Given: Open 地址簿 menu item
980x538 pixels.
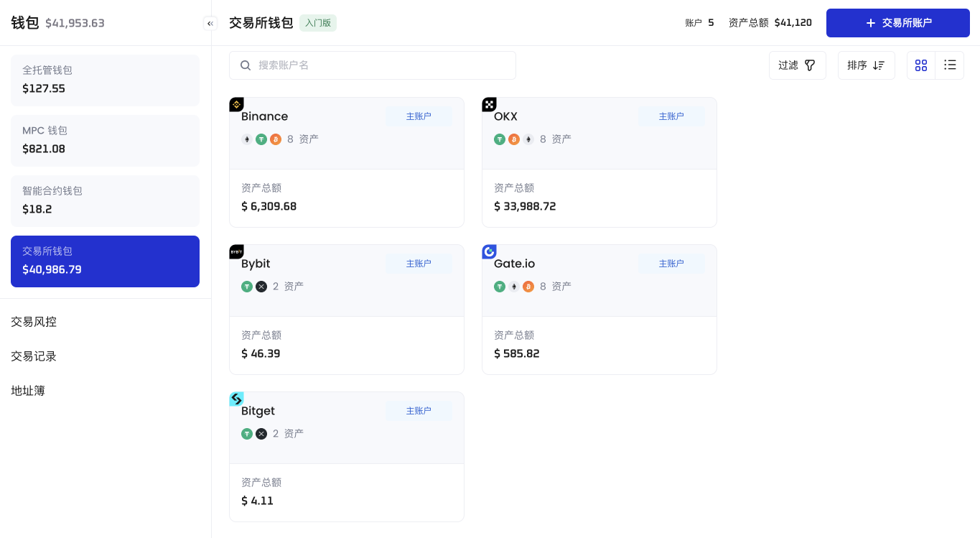Looking at the screenshot, I should [x=28, y=391].
